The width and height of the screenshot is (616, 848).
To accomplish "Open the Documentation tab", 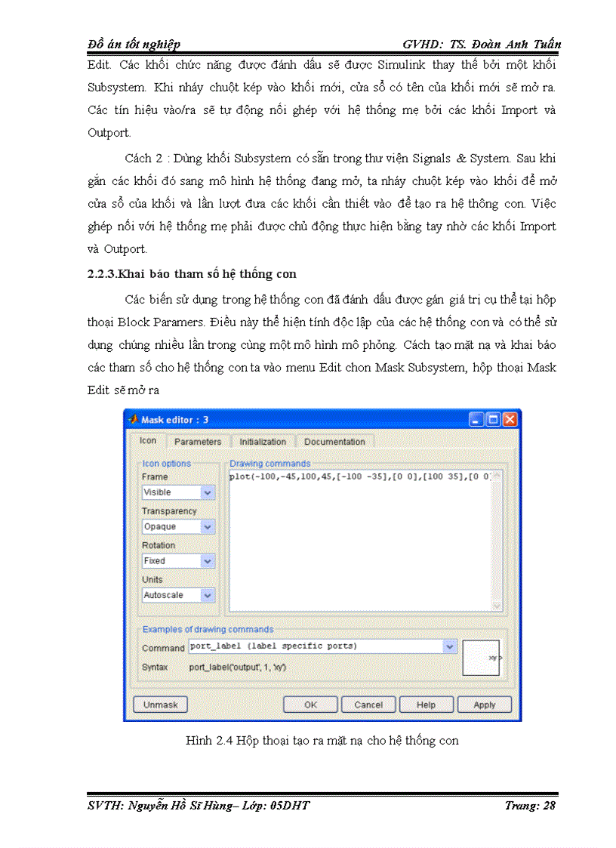I will pos(334,441).
